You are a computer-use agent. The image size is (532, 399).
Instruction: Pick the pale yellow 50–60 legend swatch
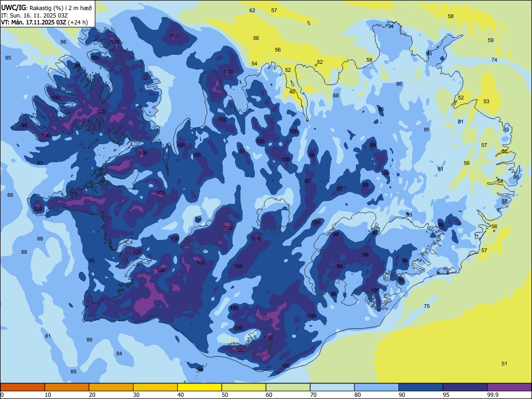coord(244,387)
